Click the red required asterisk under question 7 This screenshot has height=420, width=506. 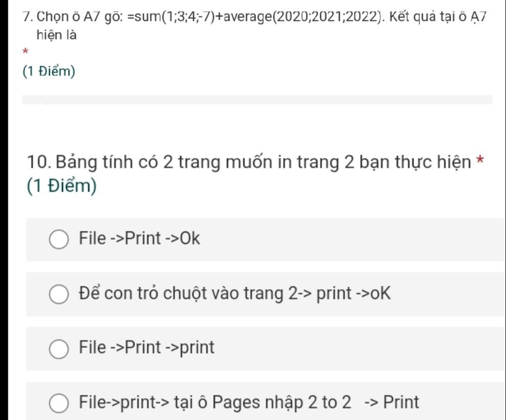(x=26, y=51)
